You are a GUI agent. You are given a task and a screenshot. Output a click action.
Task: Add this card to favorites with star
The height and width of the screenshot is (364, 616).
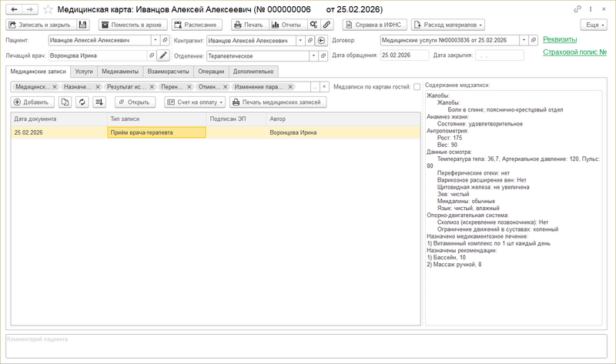point(48,8)
